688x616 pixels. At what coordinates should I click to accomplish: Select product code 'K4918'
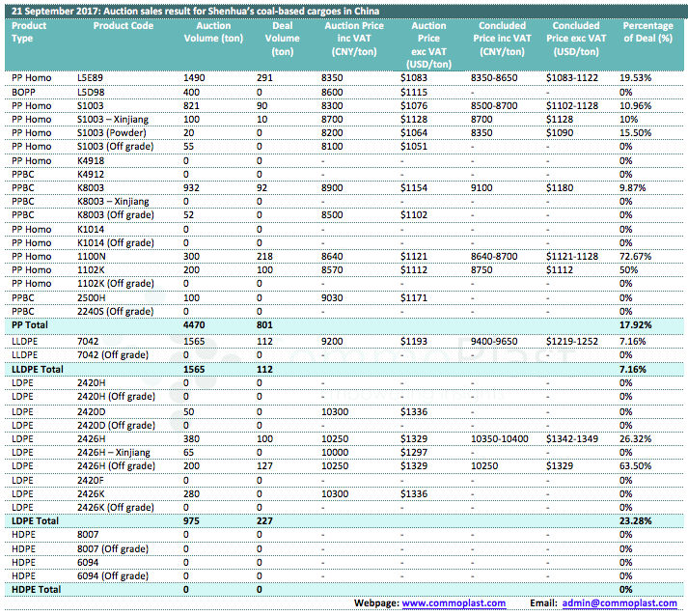(91, 160)
